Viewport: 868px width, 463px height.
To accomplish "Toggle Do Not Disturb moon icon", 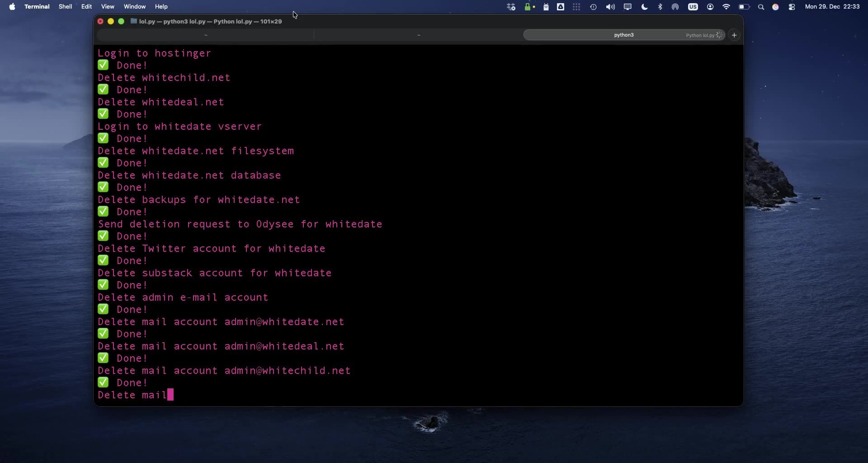I will click(645, 7).
